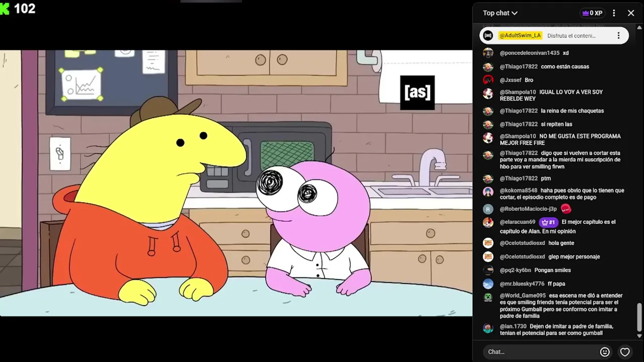Image resolution: width=644 pixels, height=362 pixels.
Task: Click the @RobertoMaciocio-j3p username
Action: tap(528, 209)
